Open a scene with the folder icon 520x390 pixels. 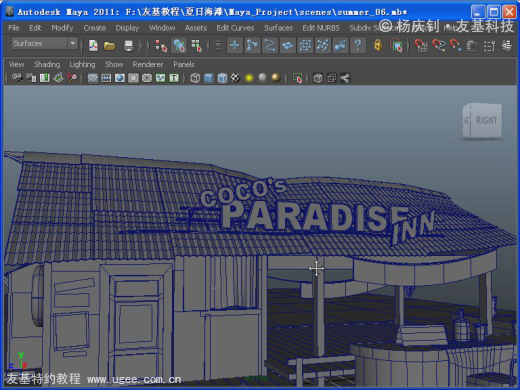coord(109,45)
